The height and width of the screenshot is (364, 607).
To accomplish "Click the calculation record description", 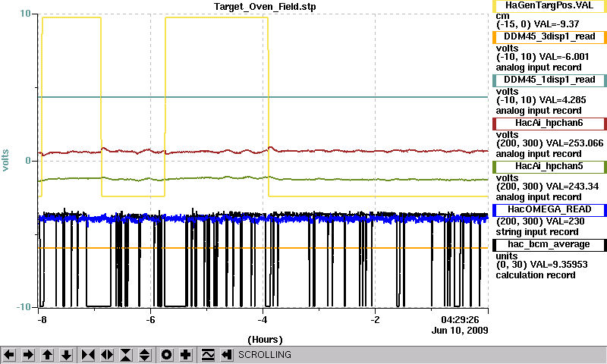I will [536, 275].
